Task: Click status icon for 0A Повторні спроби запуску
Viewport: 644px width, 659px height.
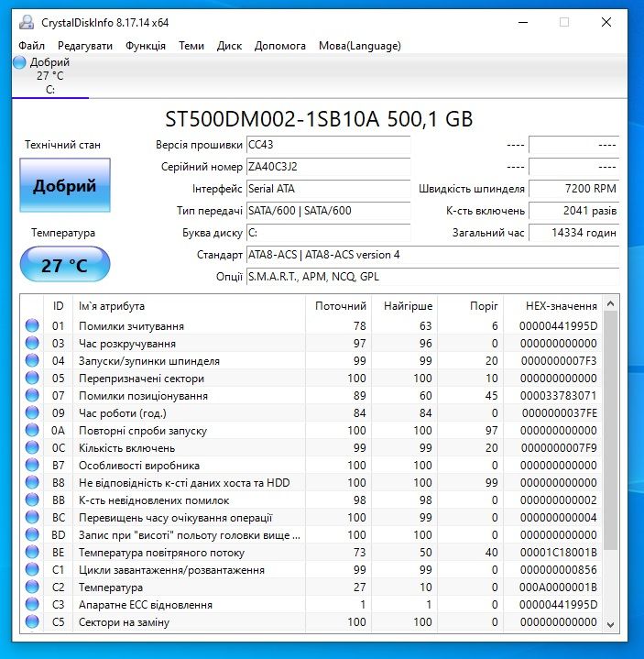Action: coord(32,431)
